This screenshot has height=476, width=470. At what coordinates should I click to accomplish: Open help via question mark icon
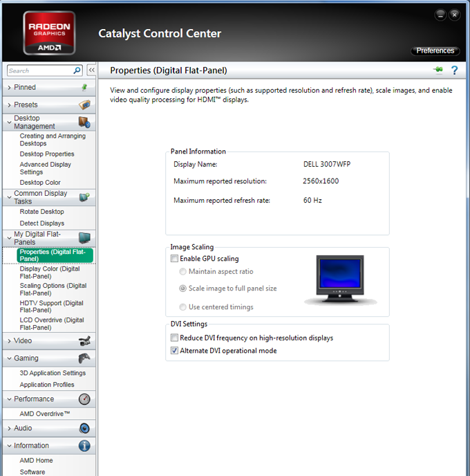click(454, 70)
